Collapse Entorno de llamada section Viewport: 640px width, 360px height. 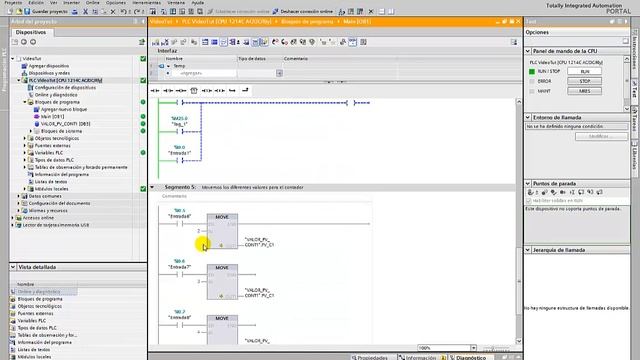tap(528, 118)
